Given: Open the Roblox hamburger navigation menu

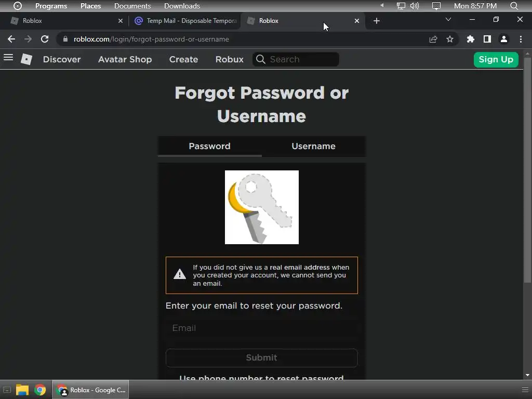Looking at the screenshot, I should pyautogui.click(x=8, y=58).
